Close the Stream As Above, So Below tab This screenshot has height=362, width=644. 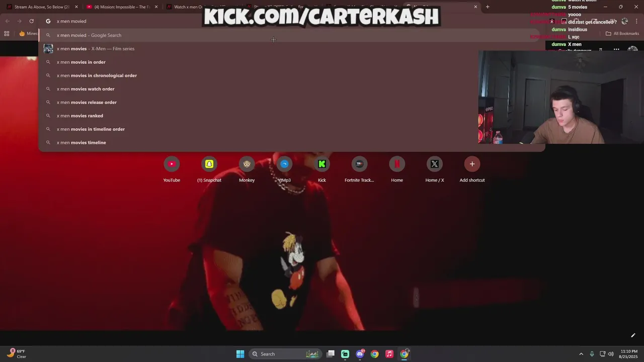[76, 7]
